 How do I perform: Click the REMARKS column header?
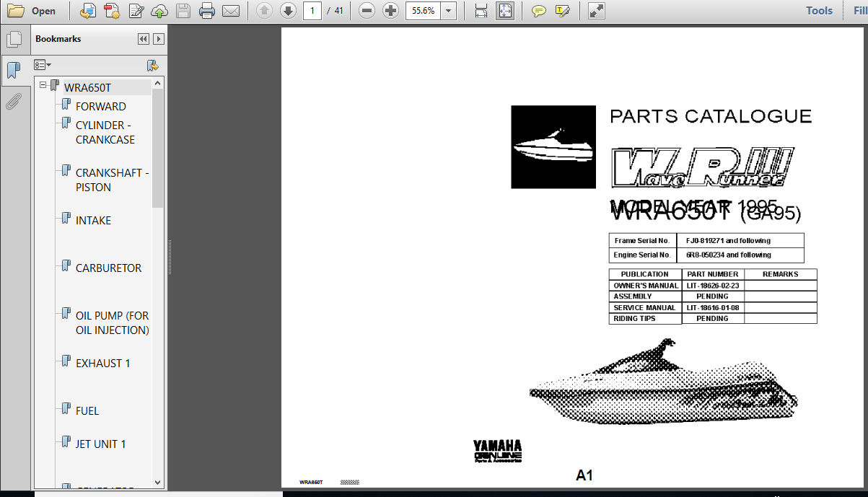(781, 274)
